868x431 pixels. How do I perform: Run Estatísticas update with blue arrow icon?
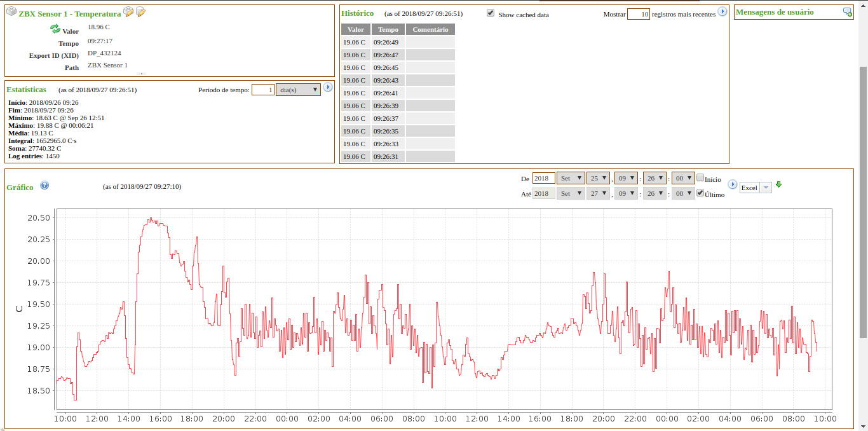(x=328, y=88)
